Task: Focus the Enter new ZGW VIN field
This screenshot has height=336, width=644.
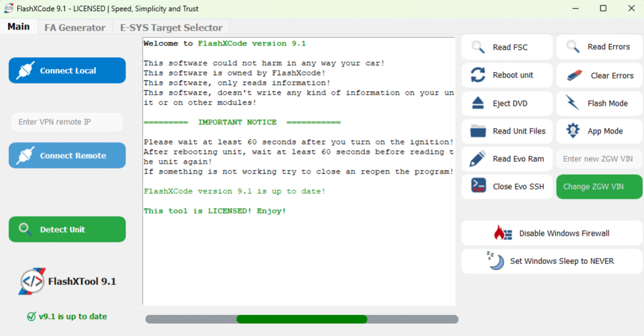Action: [599, 159]
